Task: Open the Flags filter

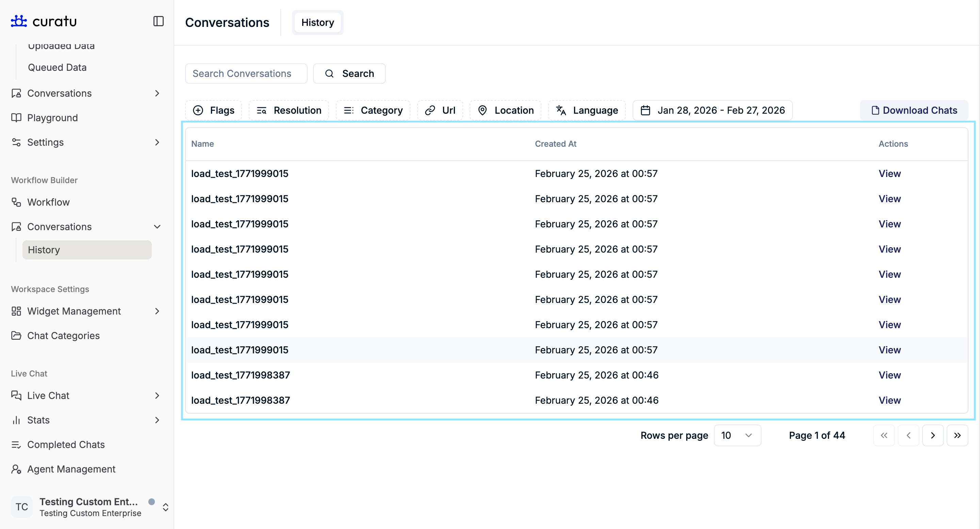Action: coord(213,110)
